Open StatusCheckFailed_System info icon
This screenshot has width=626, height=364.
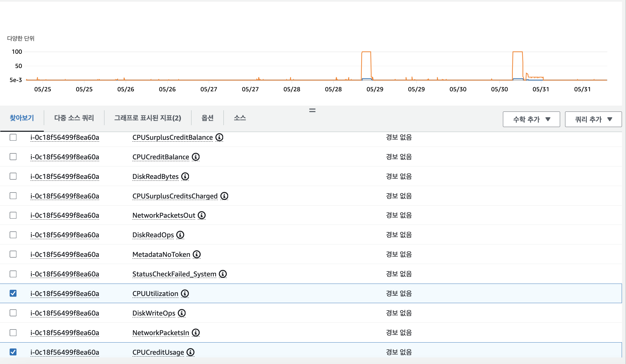[223, 274]
